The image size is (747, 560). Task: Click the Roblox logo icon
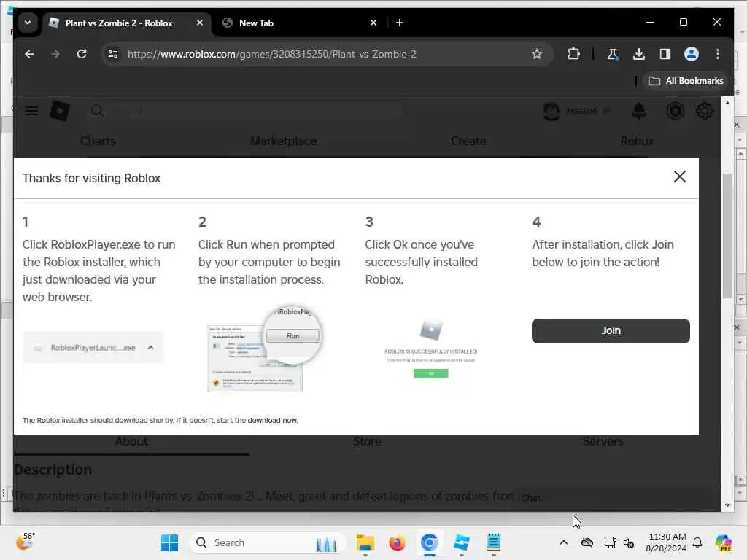(x=60, y=111)
